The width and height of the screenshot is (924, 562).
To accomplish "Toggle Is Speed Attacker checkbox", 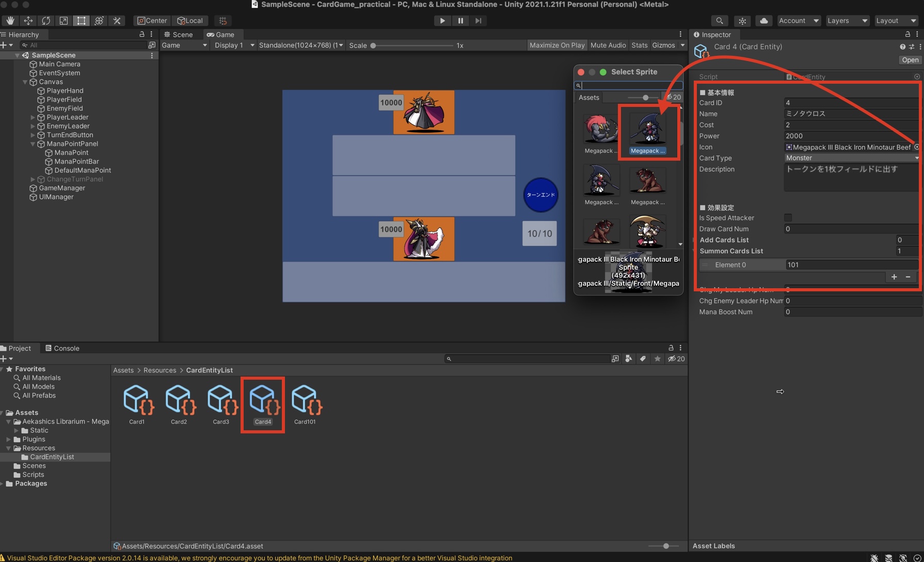I will 788,218.
